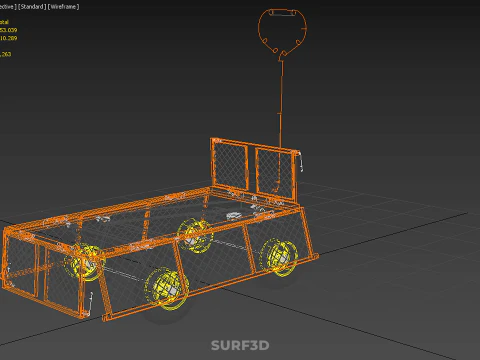The image size is (480, 360).
Task: Open the [Wireframe] display mode menu
Action: (64, 7)
